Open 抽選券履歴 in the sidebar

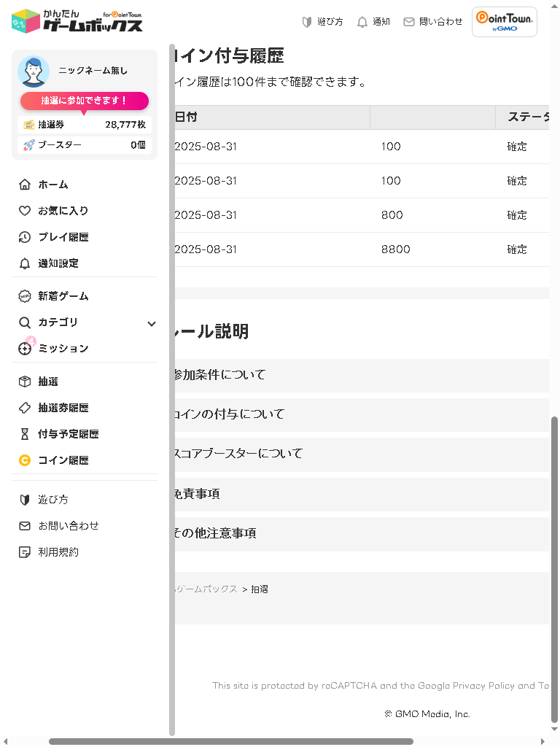(x=63, y=408)
